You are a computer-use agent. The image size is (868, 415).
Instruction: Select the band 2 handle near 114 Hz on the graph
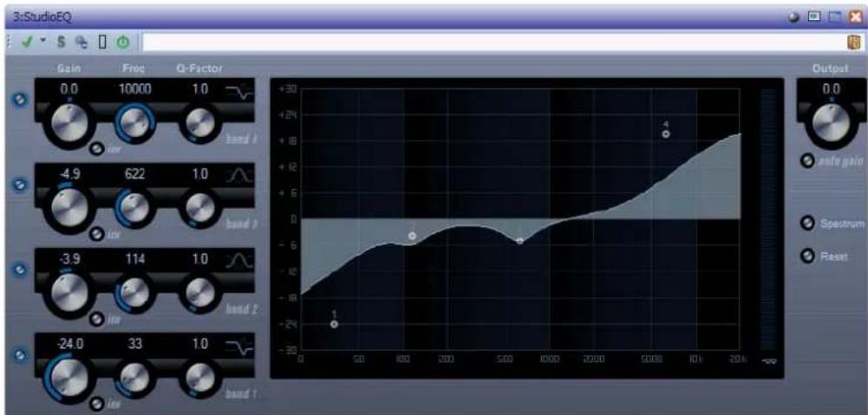pyautogui.click(x=412, y=236)
